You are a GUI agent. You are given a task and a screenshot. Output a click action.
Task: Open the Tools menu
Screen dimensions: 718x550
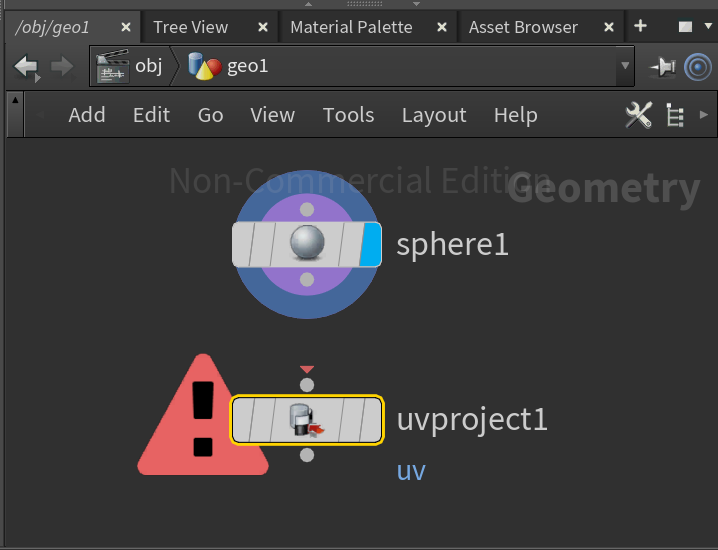[348, 115]
